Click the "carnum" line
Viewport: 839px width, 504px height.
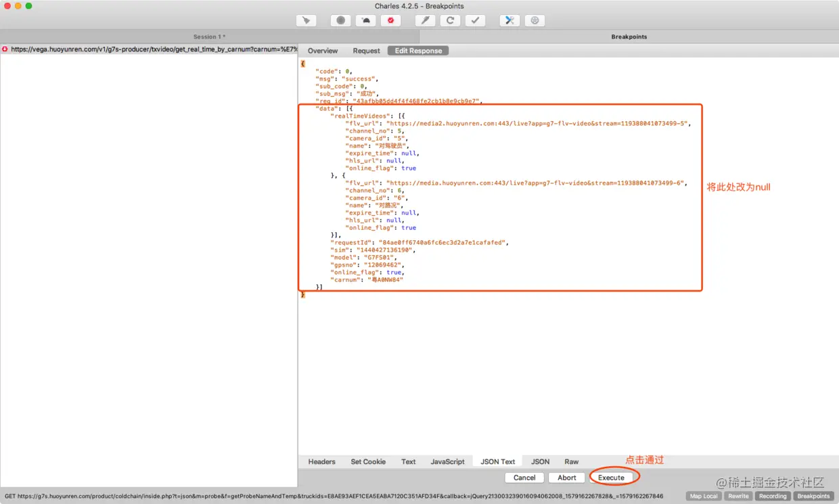click(x=367, y=279)
